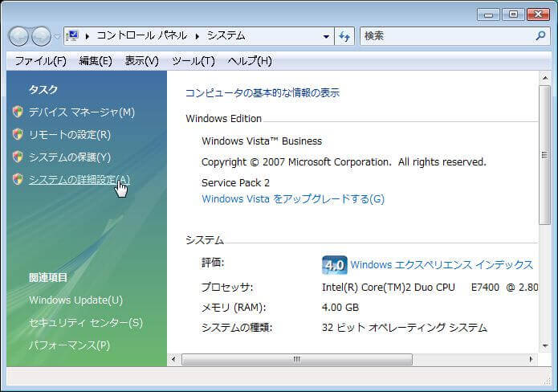Viewport: 558px width, 392px height.
Task: Click the vertical scrollbar down arrow
Action: tap(545, 345)
